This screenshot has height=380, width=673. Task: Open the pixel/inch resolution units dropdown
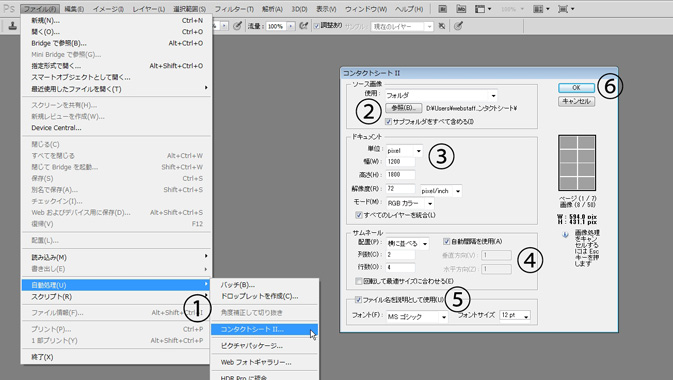pyautogui.click(x=441, y=191)
